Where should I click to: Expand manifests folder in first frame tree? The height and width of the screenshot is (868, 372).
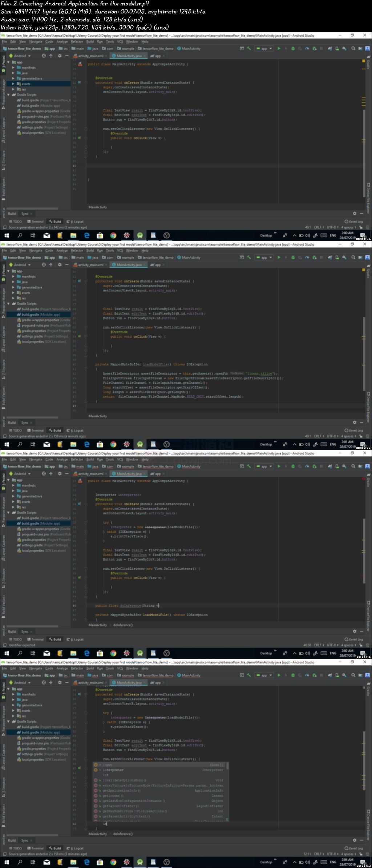pos(13,68)
